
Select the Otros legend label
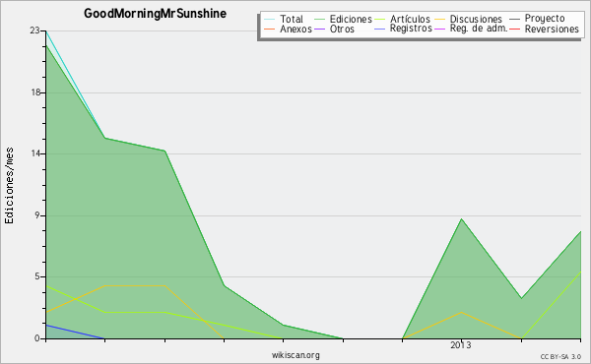[342, 29]
